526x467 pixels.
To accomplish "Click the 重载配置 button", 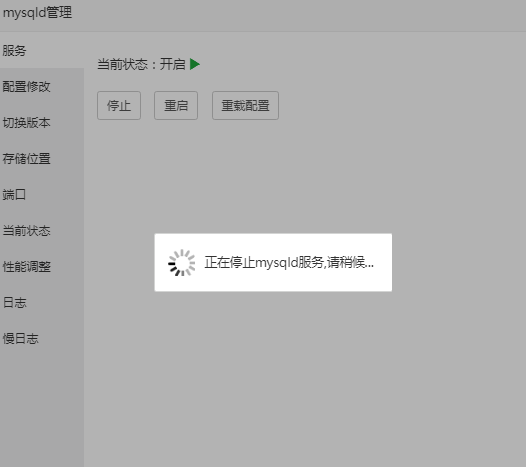I will coord(245,105).
